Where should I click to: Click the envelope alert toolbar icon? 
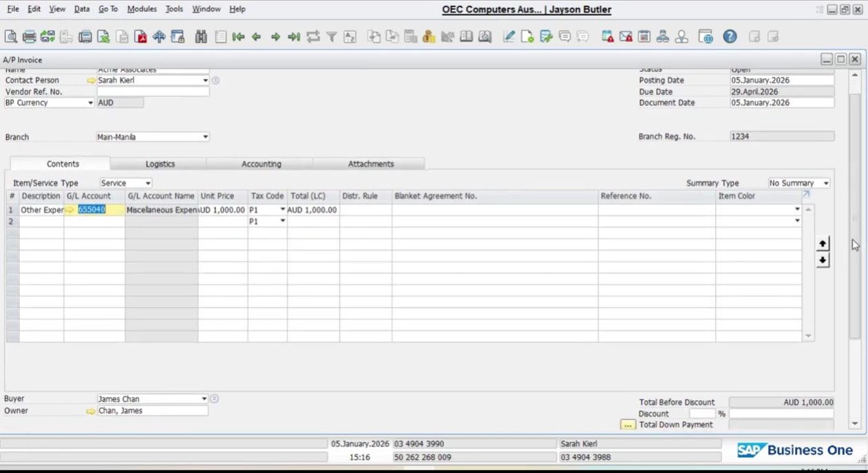coord(626,36)
